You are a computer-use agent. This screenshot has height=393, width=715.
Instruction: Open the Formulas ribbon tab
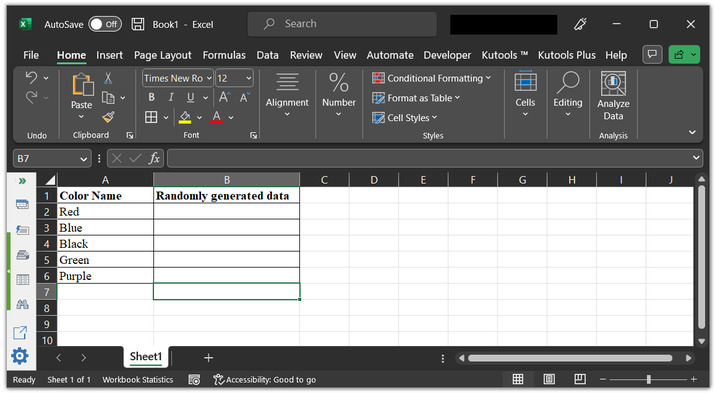[x=224, y=55]
